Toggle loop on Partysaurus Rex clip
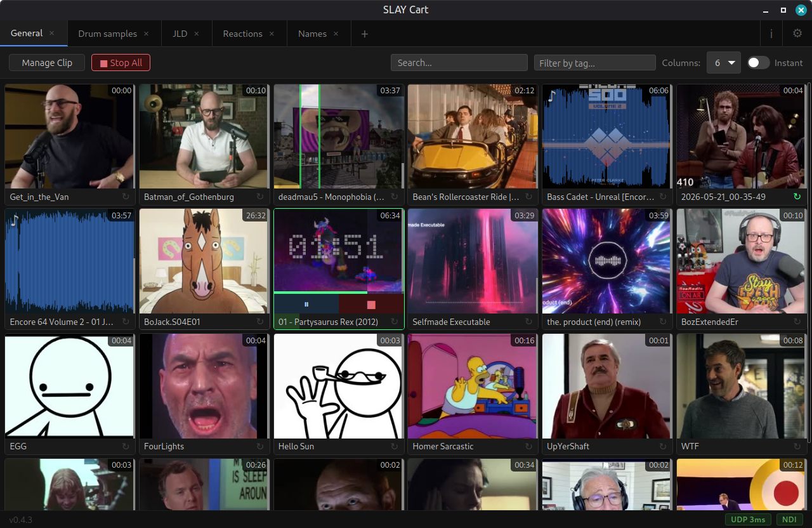This screenshot has width=812, height=528. [395, 322]
